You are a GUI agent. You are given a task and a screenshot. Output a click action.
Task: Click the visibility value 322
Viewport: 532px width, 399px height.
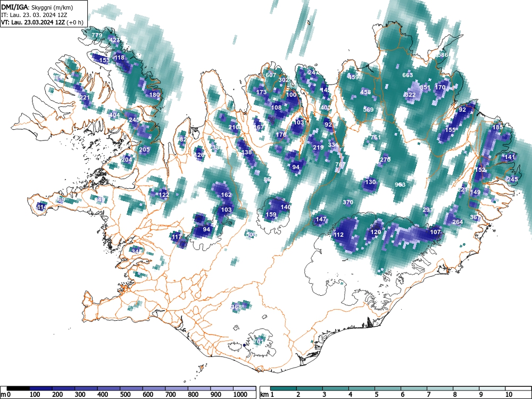coord(410,95)
